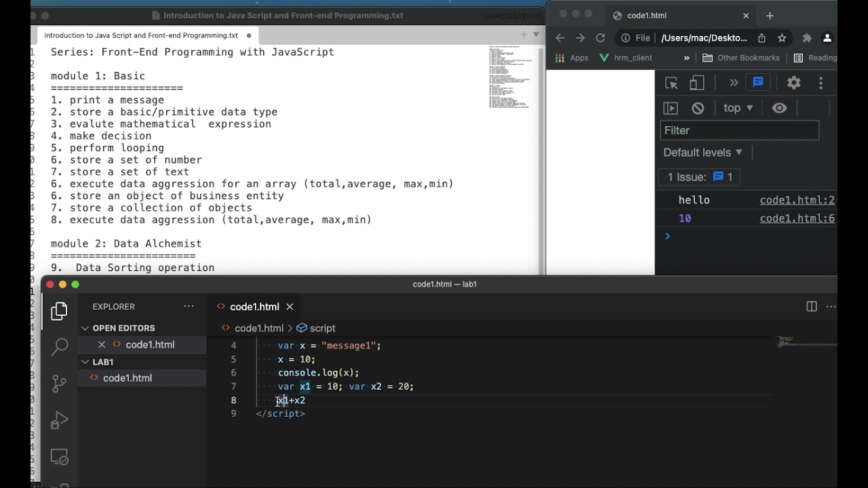Open Source Control icon in VS Code
The height and width of the screenshot is (488, 868).
(x=60, y=384)
